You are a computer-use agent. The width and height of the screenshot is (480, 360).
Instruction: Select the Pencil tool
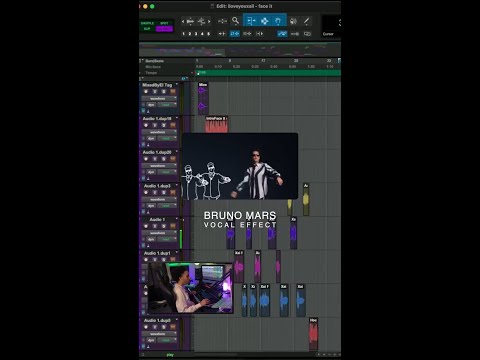click(306, 21)
